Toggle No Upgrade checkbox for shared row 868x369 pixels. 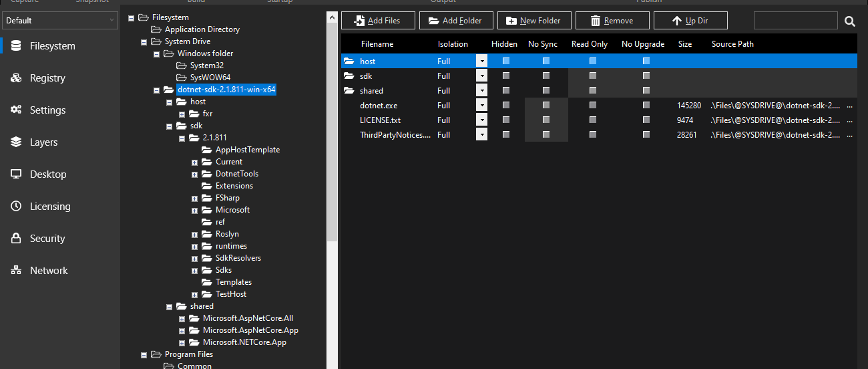[x=646, y=90]
